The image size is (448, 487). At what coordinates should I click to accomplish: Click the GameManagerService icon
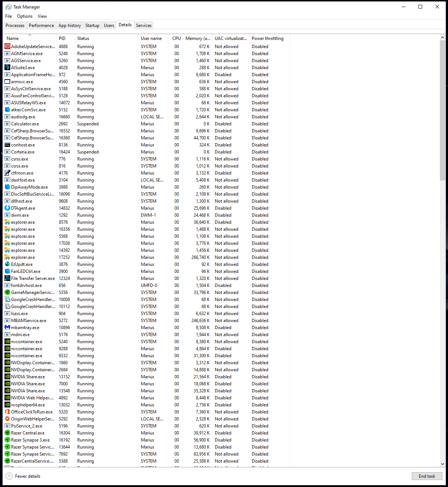click(7, 292)
